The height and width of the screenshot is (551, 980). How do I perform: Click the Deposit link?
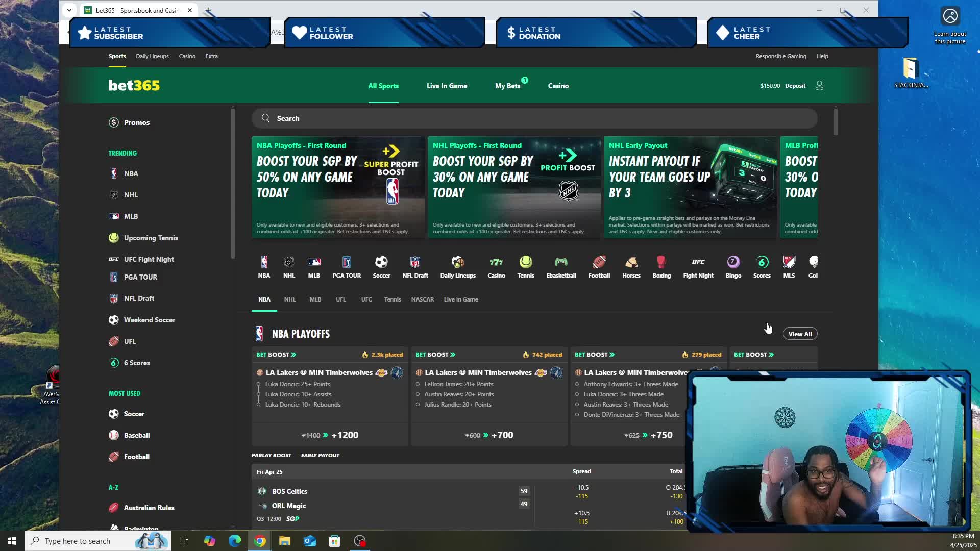(795, 86)
